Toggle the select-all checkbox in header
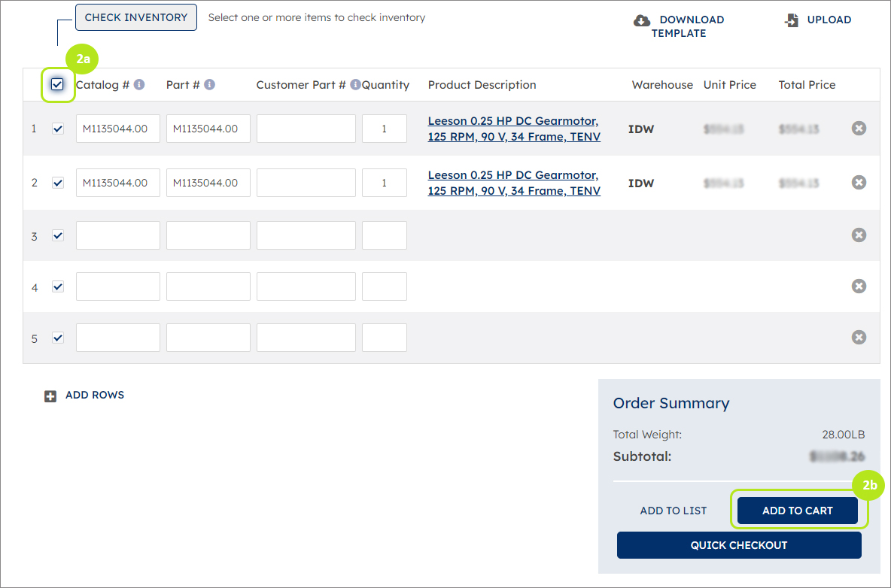 [57, 84]
